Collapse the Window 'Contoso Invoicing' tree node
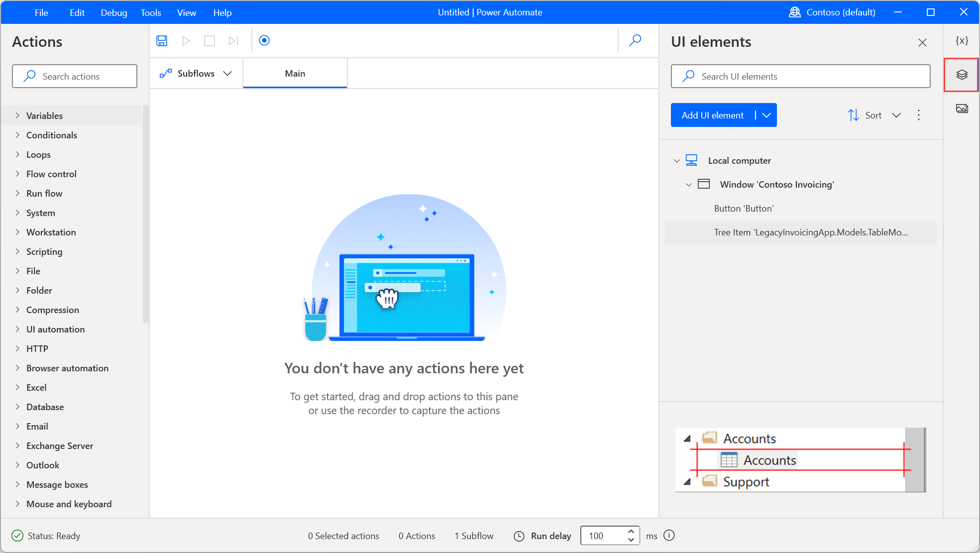 688,184
